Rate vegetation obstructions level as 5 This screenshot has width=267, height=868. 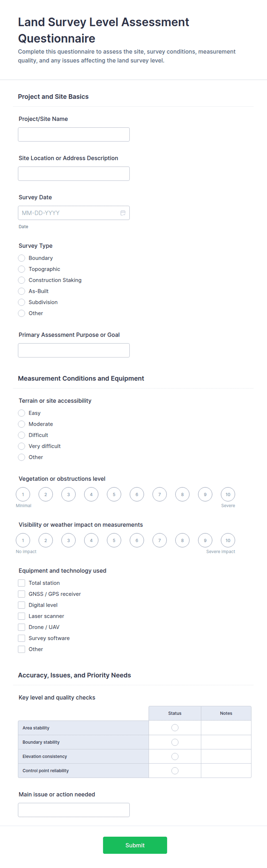coord(114,495)
